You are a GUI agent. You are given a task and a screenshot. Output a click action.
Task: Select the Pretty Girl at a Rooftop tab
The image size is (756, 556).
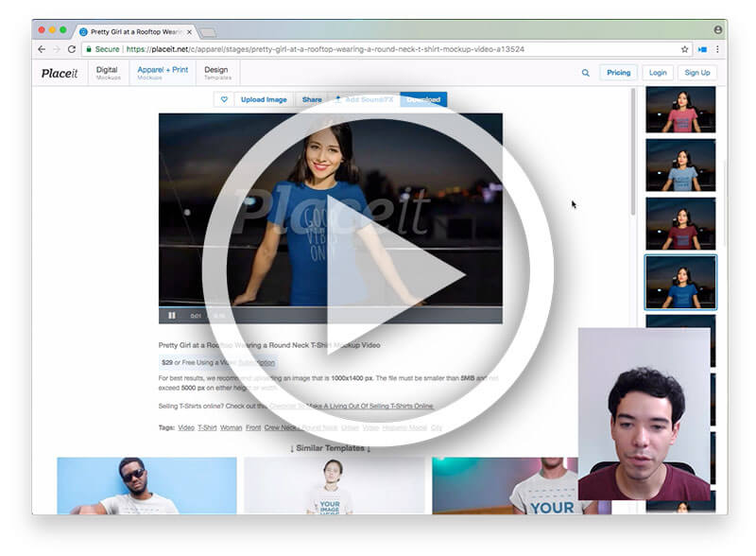point(135,32)
